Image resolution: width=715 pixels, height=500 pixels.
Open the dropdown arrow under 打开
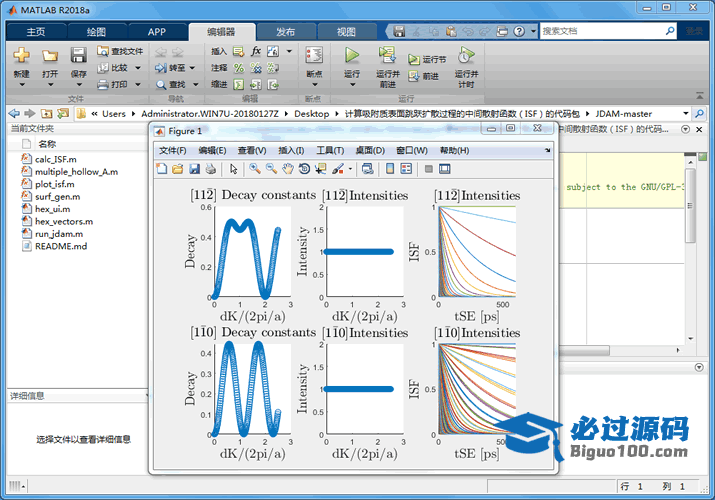[x=50, y=84]
